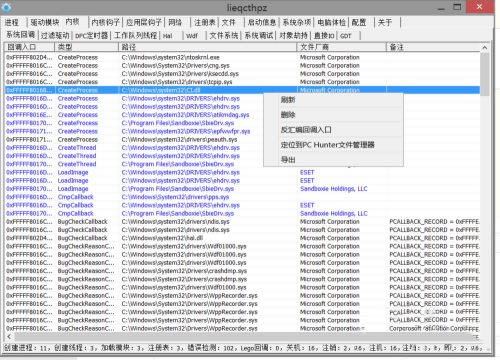Select the row with ksecdd.sys path
The width and height of the screenshot is (500, 360).
point(242,74)
